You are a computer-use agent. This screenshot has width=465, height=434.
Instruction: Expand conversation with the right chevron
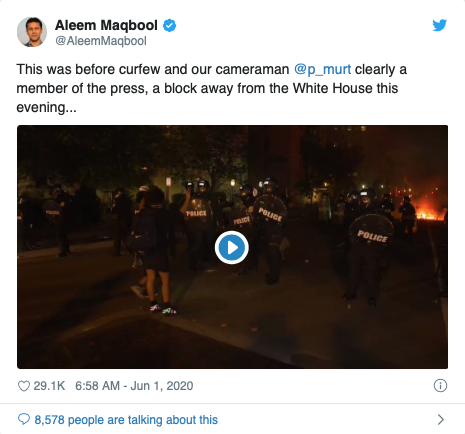coord(441,419)
